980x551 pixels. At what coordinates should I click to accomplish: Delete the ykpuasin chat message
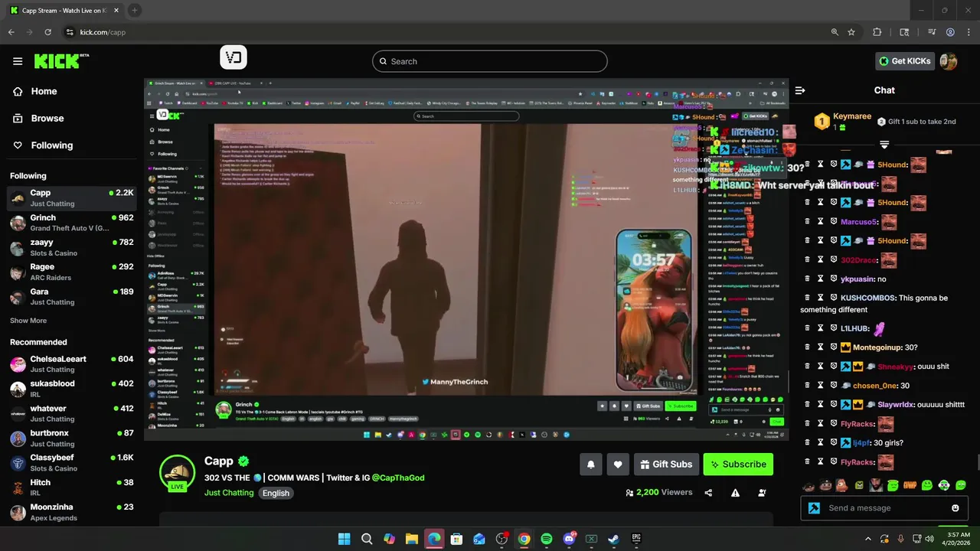click(x=807, y=279)
